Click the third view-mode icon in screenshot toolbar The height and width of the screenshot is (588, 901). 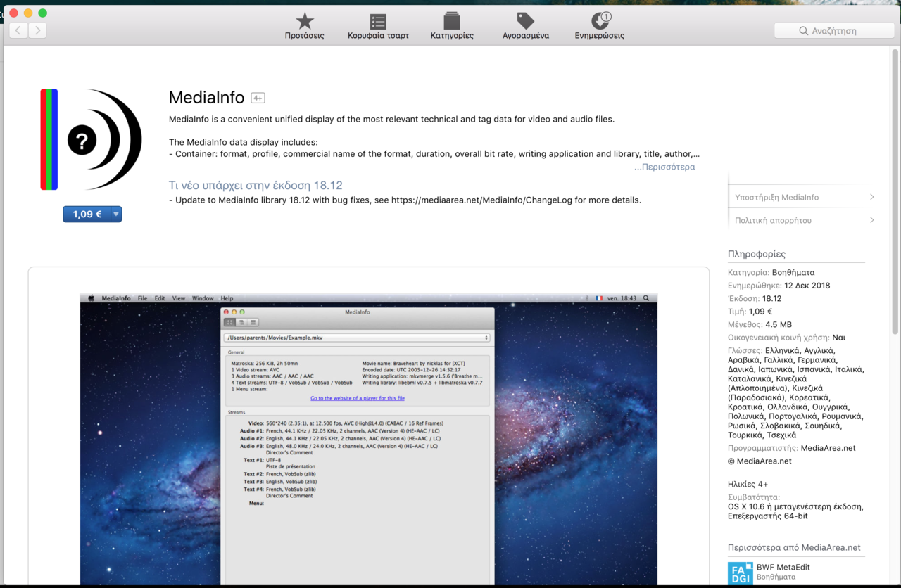tap(253, 322)
